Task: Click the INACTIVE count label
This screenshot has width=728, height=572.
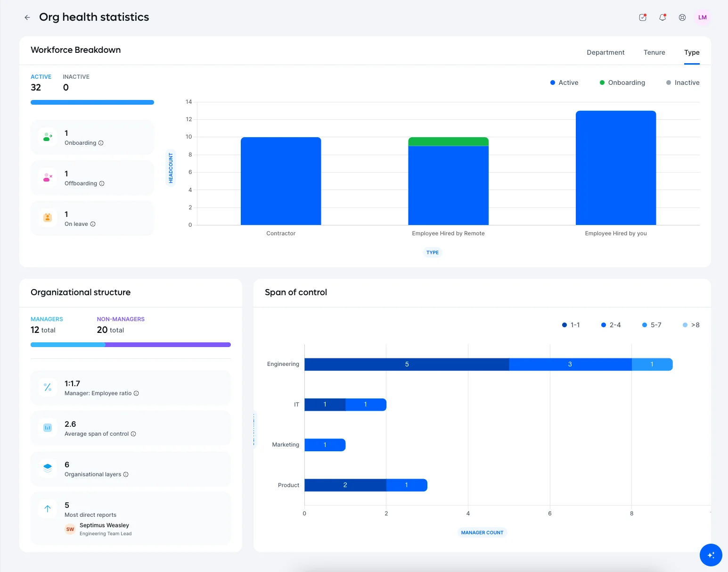Action: click(76, 77)
